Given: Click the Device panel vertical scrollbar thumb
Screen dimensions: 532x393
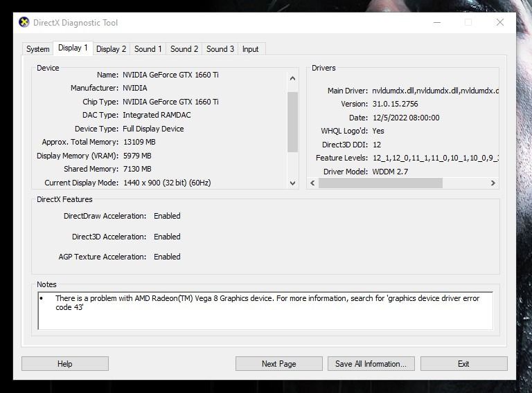Looking at the screenshot, I should pyautogui.click(x=292, y=121).
